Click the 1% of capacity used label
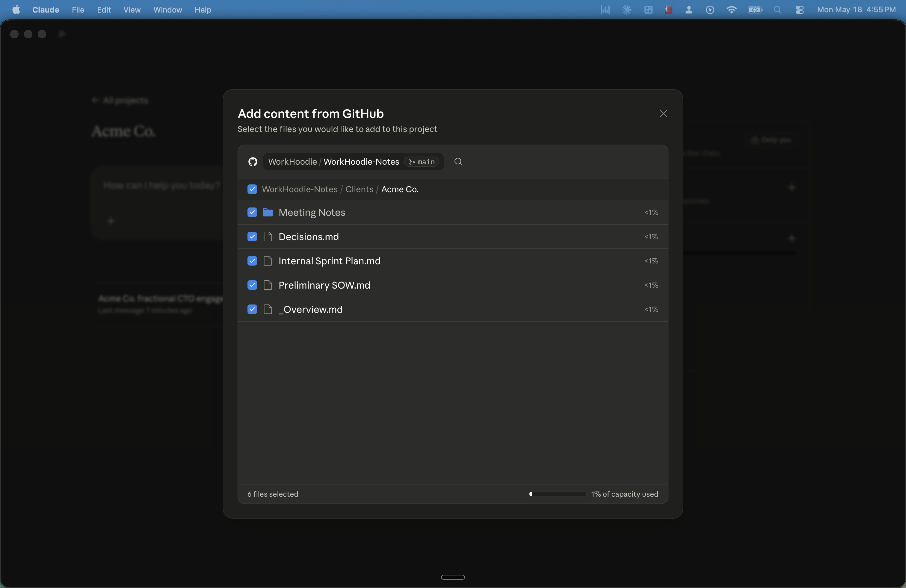Viewport: 906px width, 588px height. [625, 494]
